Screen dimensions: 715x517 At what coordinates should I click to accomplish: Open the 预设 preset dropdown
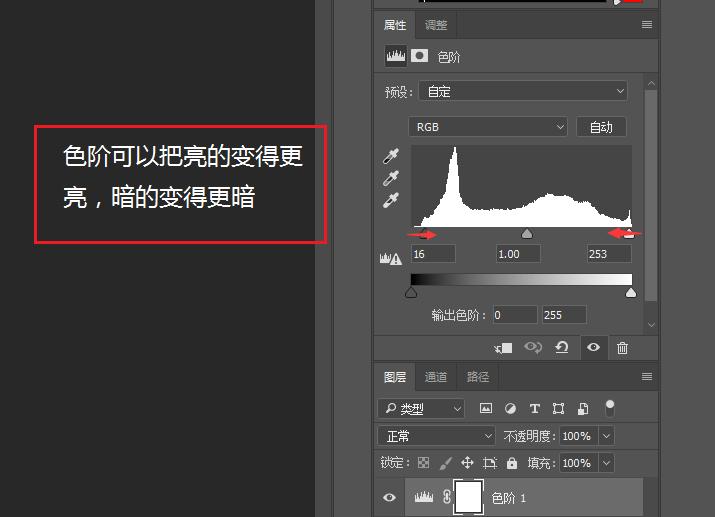coord(523,91)
